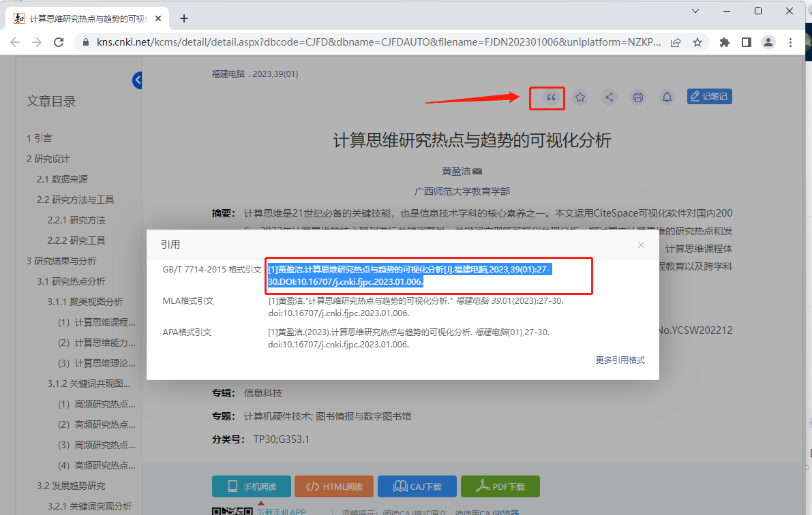
Task: Click the 更多引用格式 link
Action: [620, 360]
